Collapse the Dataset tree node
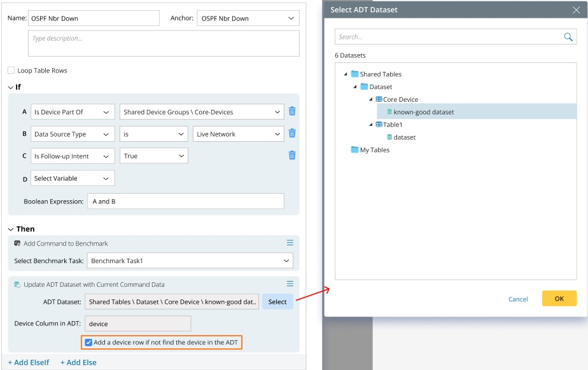This screenshot has width=588, height=370. click(x=354, y=87)
